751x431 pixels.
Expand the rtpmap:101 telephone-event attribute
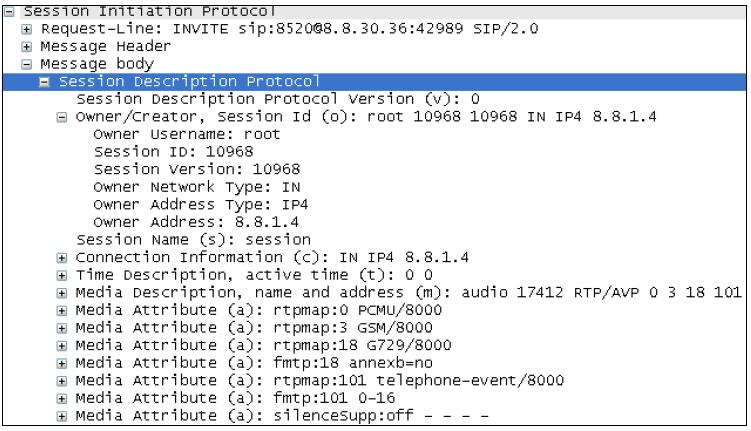62,380
